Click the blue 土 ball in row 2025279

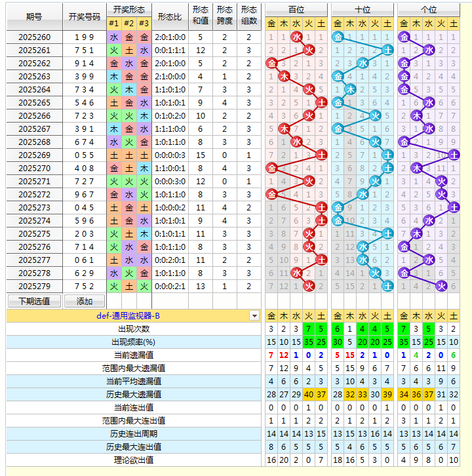point(387,286)
